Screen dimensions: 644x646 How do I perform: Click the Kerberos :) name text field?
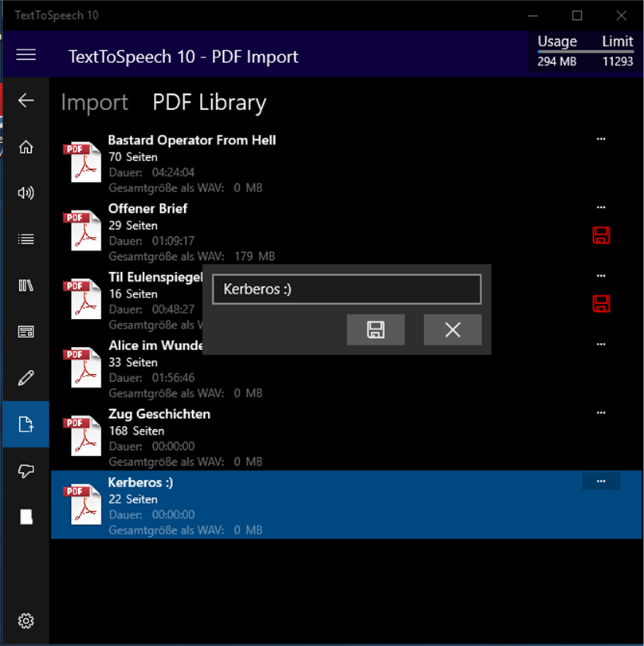pos(347,290)
